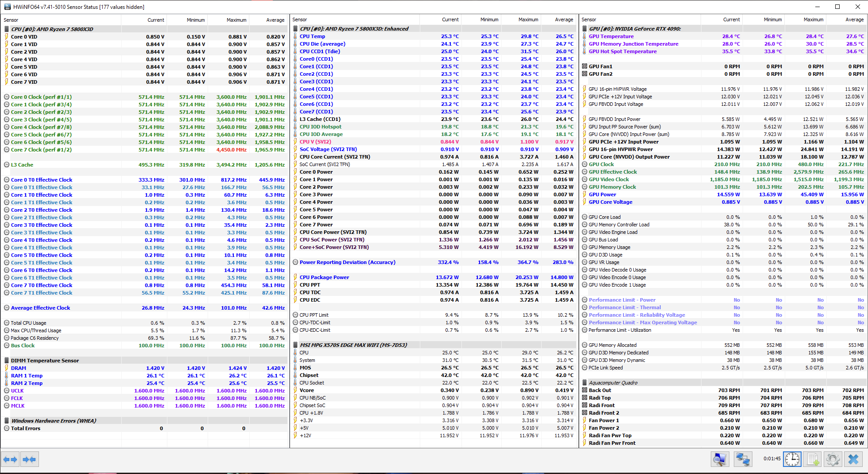Open the networked computers remote button
The height and width of the screenshot is (474, 868).
tap(743, 459)
